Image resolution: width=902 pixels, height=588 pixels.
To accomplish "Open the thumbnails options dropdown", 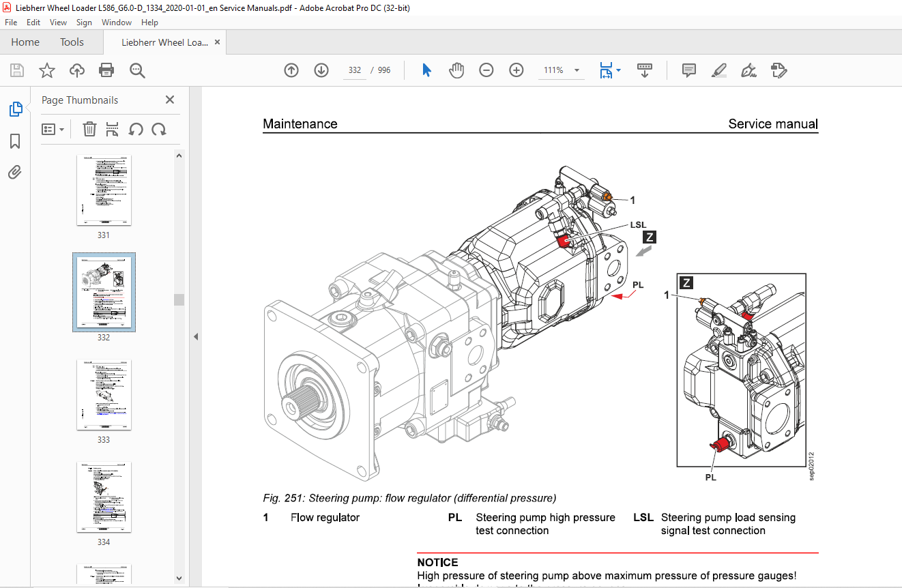I will coord(53,129).
